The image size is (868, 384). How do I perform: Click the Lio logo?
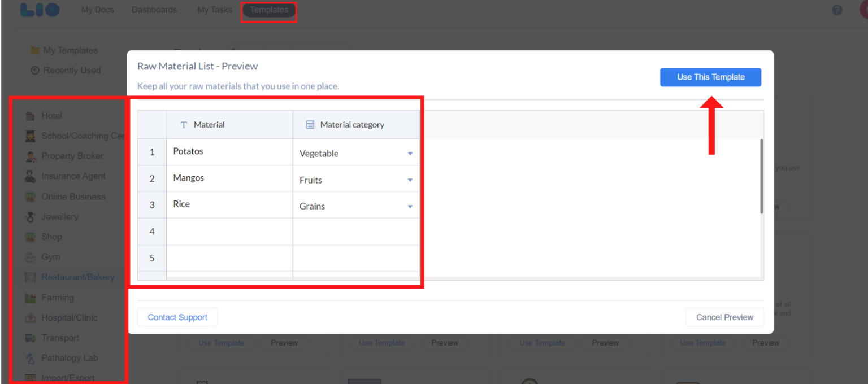coord(40,10)
